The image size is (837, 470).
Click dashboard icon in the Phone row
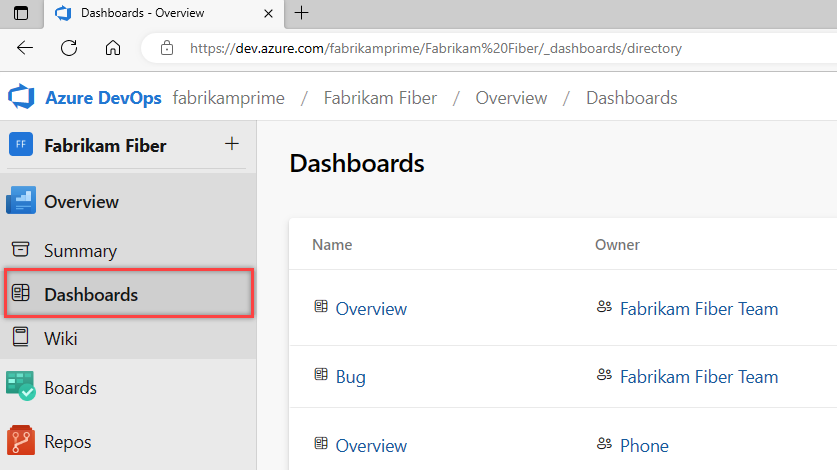[x=321, y=443]
